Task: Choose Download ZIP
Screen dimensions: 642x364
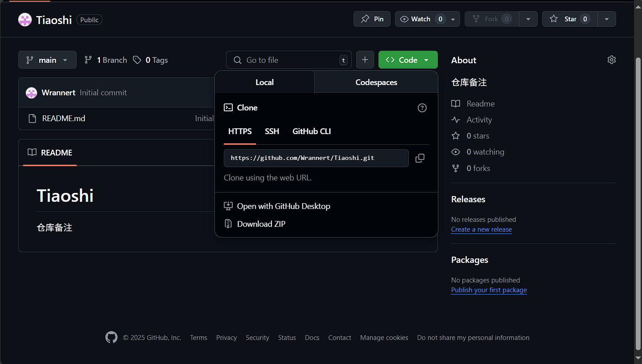Action: coord(261,224)
